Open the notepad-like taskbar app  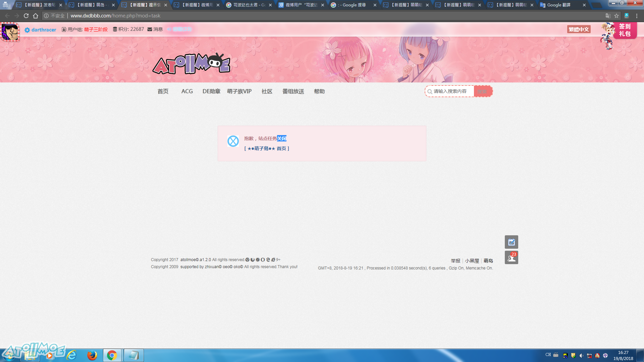[x=133, y=355]
